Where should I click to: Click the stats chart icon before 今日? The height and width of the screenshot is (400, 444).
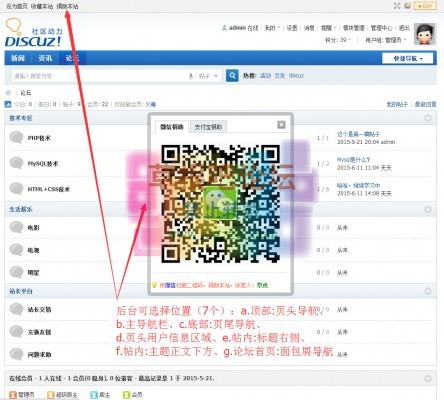(8, 104)
